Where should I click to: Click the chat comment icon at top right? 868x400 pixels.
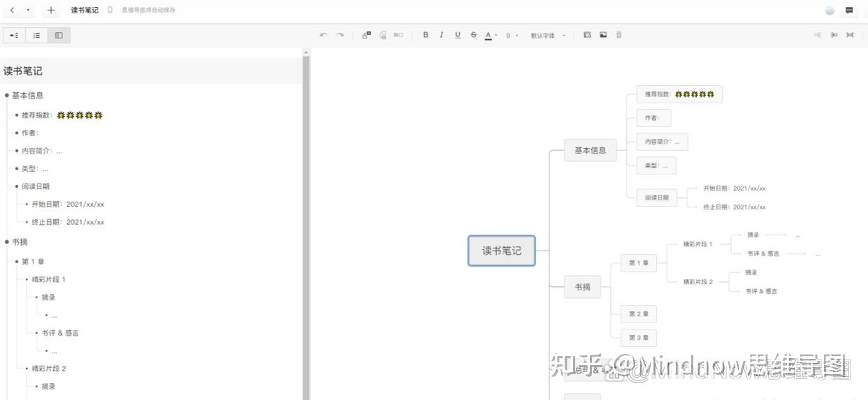pyautogui.click(x=849, y=10)
